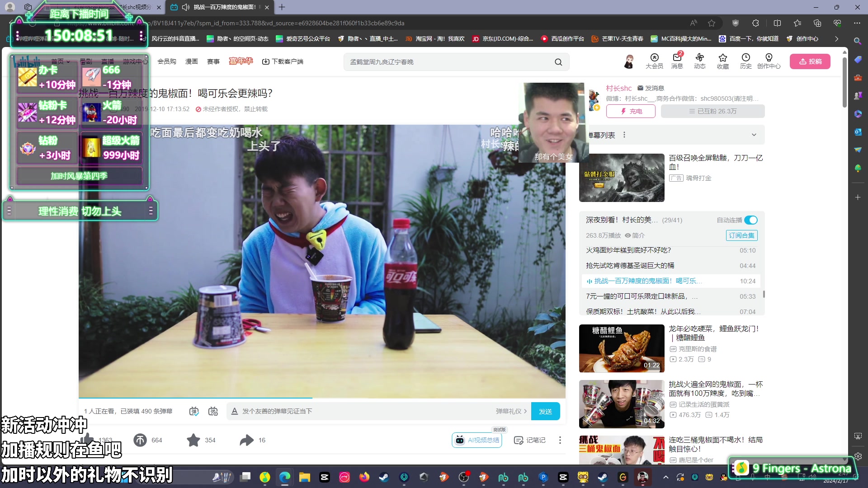The width and height of the screenshot is (868, 488).
Task: Disable the 自动连播 autoplay toggle
Action: (x=751, y=220)
